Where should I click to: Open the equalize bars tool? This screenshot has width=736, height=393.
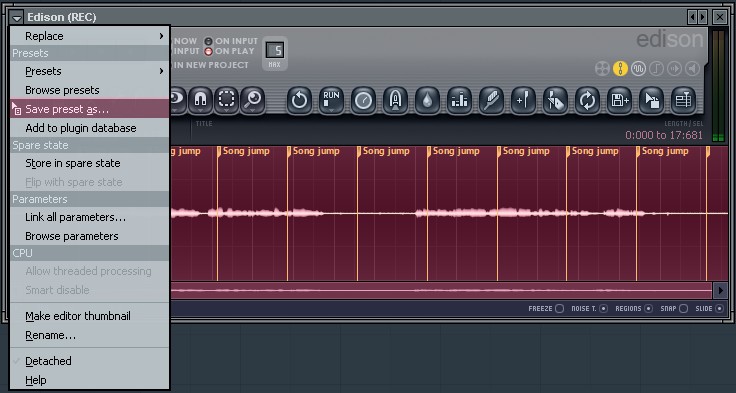tap(459, 100)
